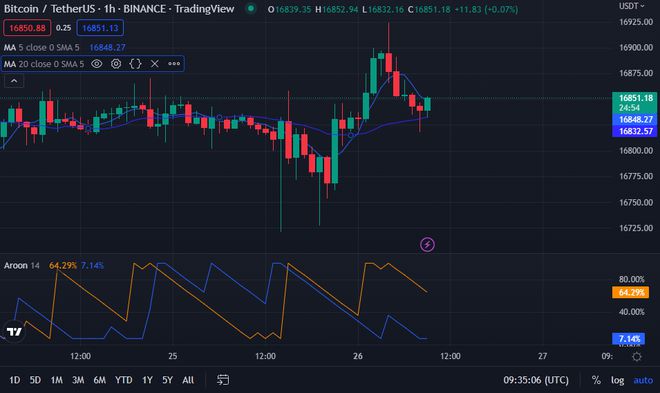This screenshot has width=660, height=393.
Task: Click the orange 64.29% axis label
Action: (x=630, y=292)
